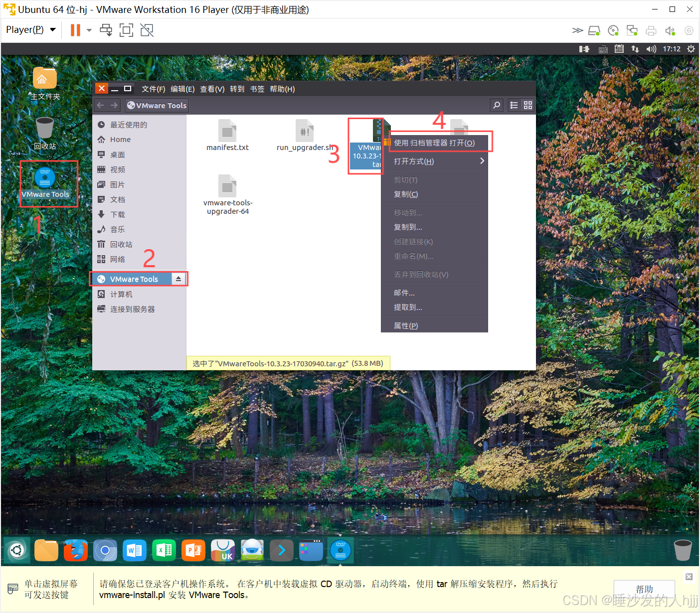Open the Player(P) dropdown menu
The width and height of the screenshot is (700, 613).
30,30
